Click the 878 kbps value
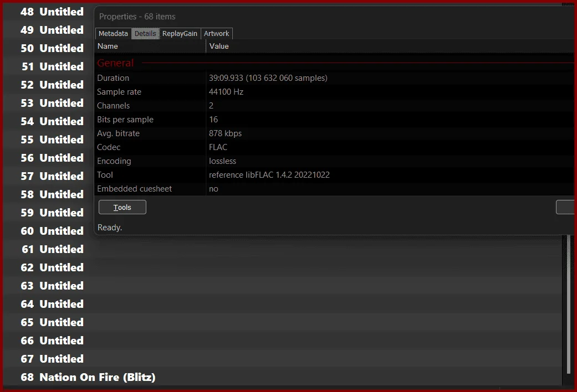 tap(225, 133)
